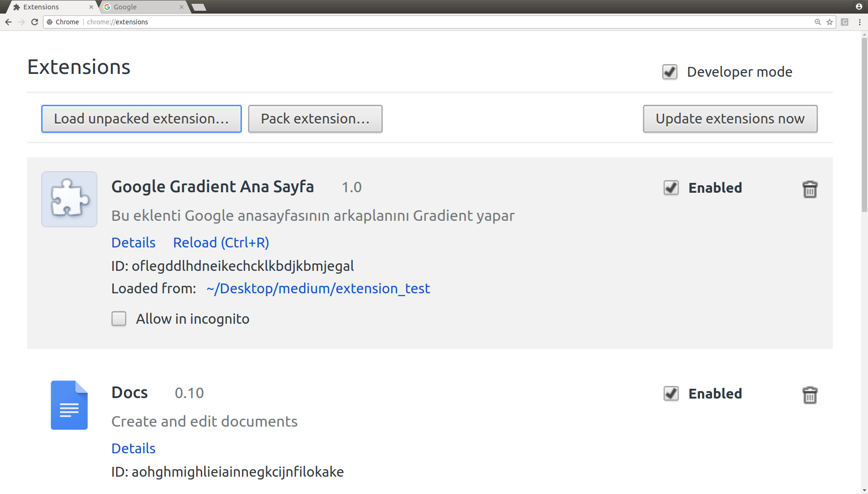The width and height of the screenshot is (868, 494).
Task: Click the scrollbar up arrow
Action: (864, 35)
